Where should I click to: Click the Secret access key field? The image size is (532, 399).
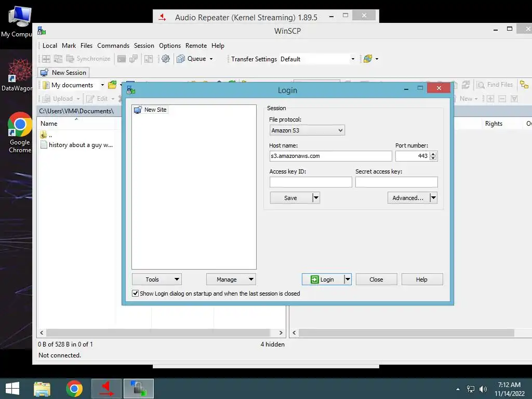pyautogui.click(x=396, y=182)
